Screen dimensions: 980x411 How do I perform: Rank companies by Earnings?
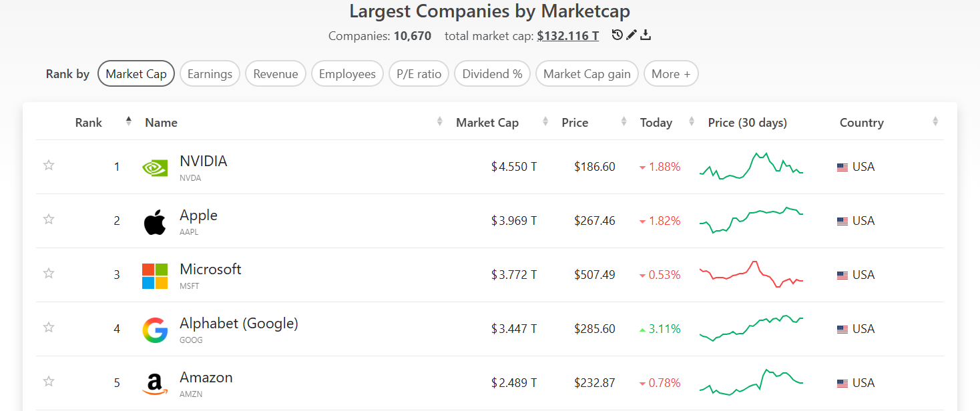click(x=210, y=74)
